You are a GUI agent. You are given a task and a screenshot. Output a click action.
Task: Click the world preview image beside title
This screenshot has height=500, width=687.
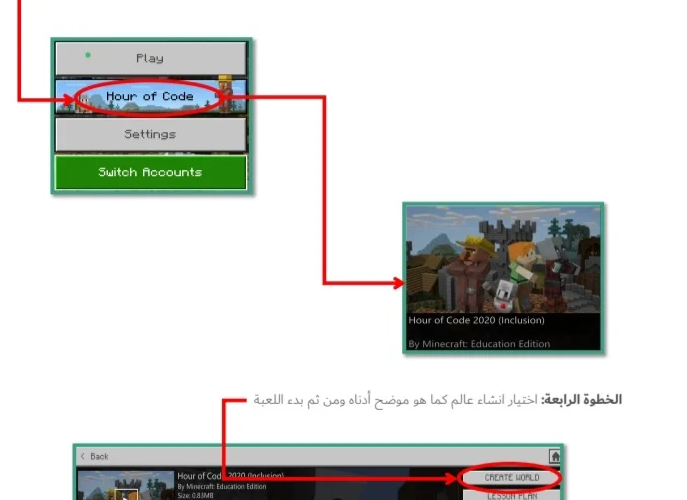pos(126,485)
